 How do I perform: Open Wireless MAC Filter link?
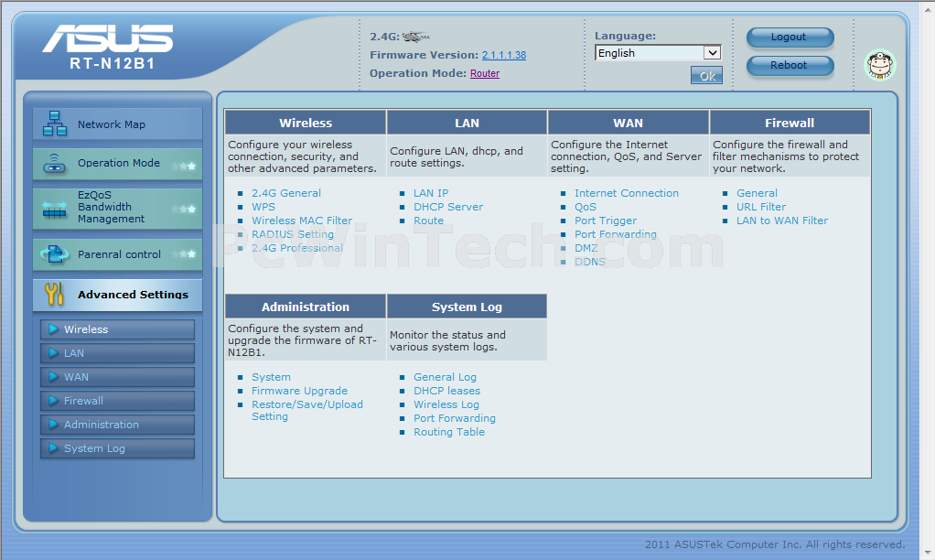pyautogui.click(x=302, y=221)
